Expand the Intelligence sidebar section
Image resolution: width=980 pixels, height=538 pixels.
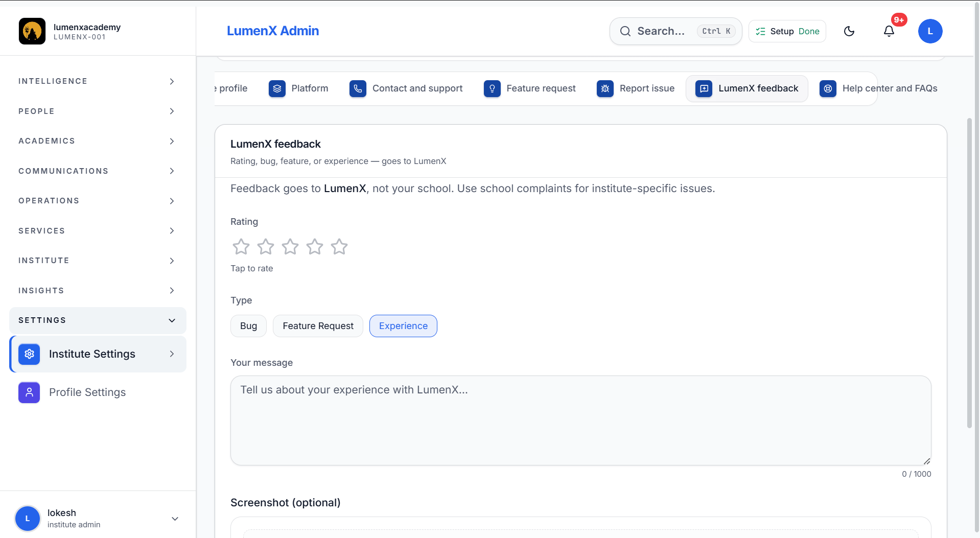(98, 81)
